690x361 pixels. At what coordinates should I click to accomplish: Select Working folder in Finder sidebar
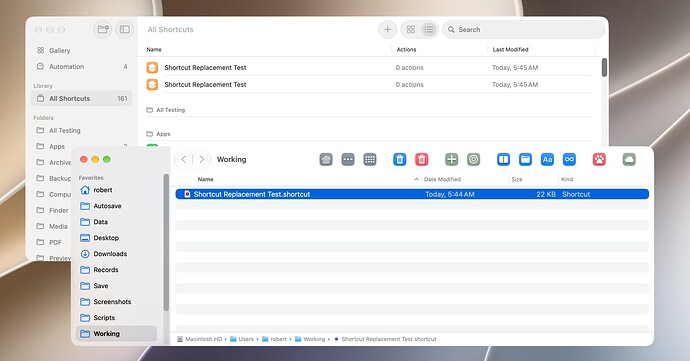116,333
